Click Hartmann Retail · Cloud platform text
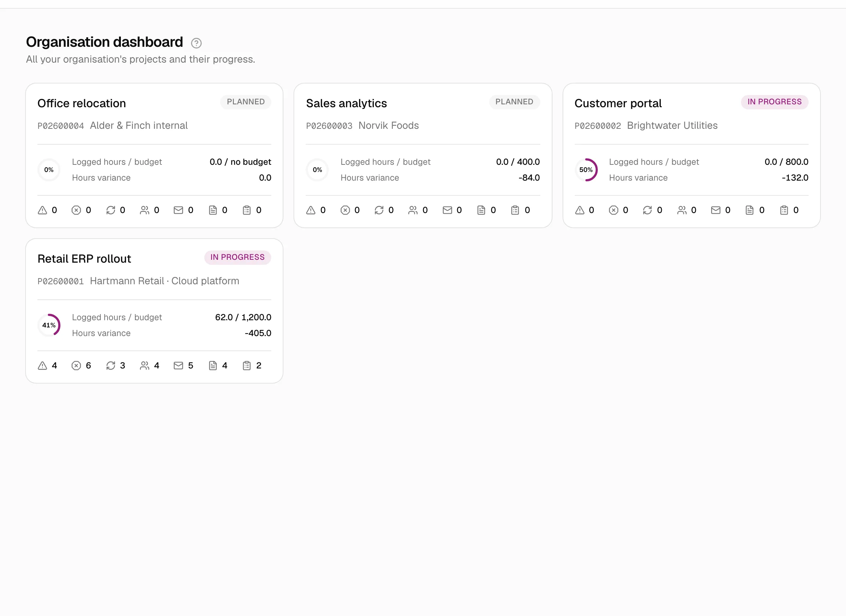This screenshot has height=616, width=846. 164,281
